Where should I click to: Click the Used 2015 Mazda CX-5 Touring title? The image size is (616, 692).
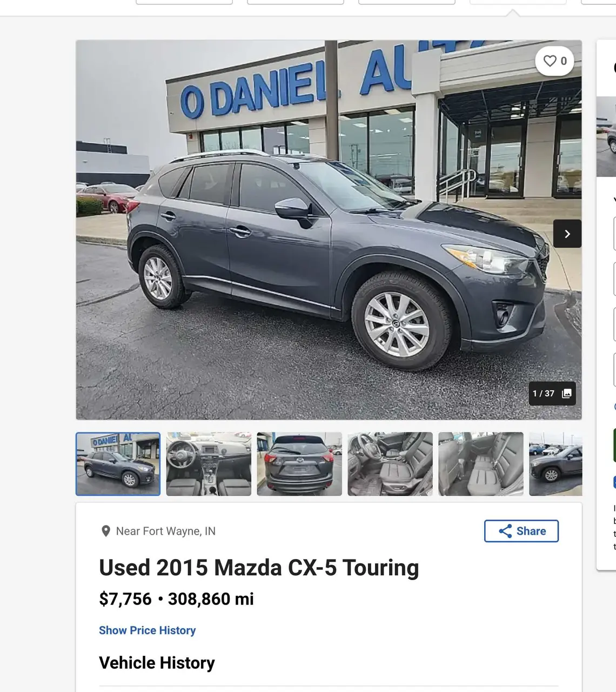point(259,568)
